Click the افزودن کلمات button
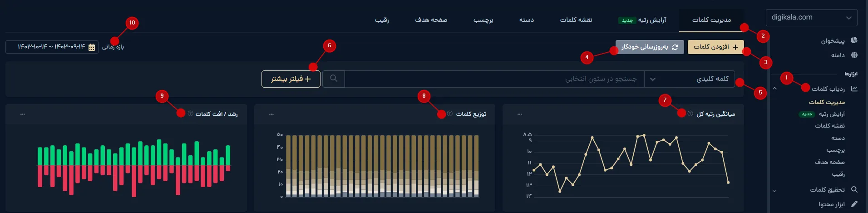Image resolution: width=868 pixels, height=213 pixels. tap(716, 47)
